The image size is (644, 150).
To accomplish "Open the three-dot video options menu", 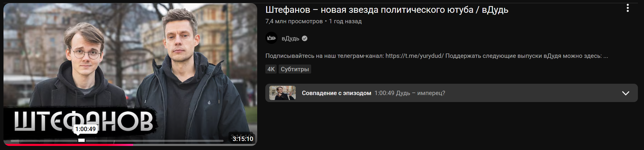I will pos(627,8).
